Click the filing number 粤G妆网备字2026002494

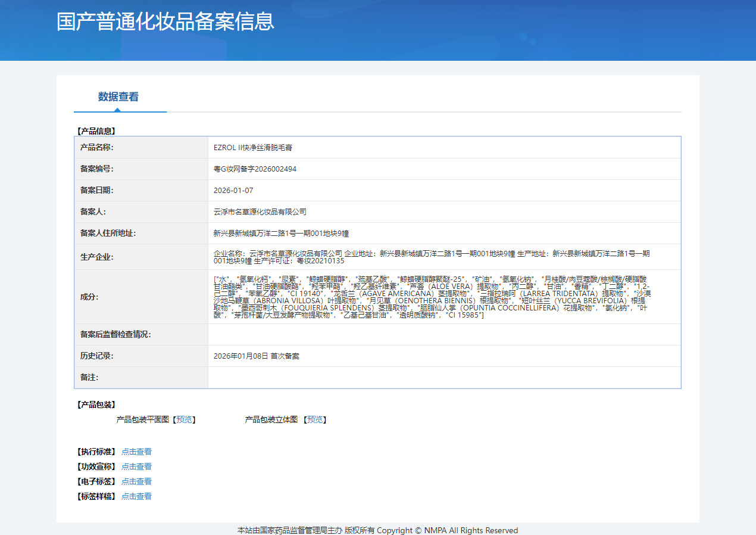pos(255,169)
